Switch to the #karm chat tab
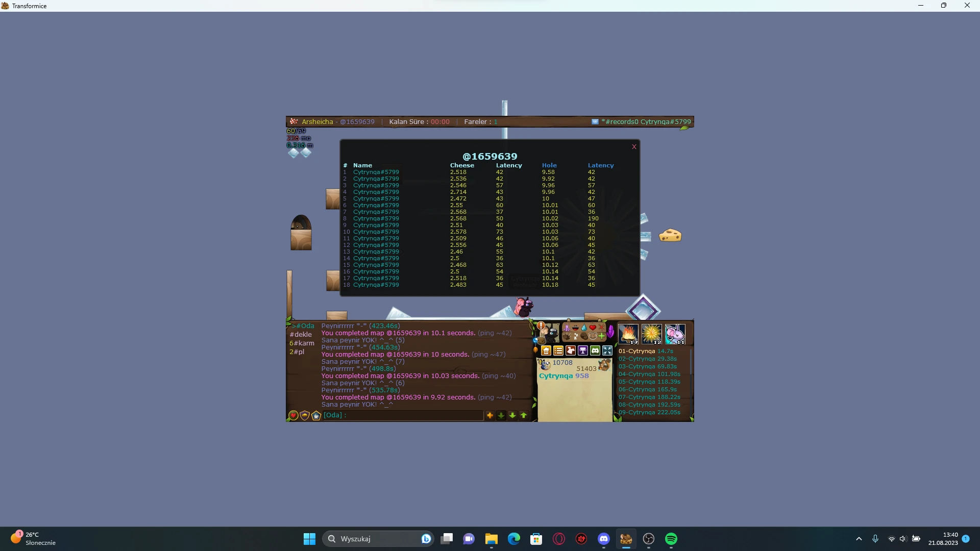The width and height of the screenshot is (980, 551). (x=302, y=343)
